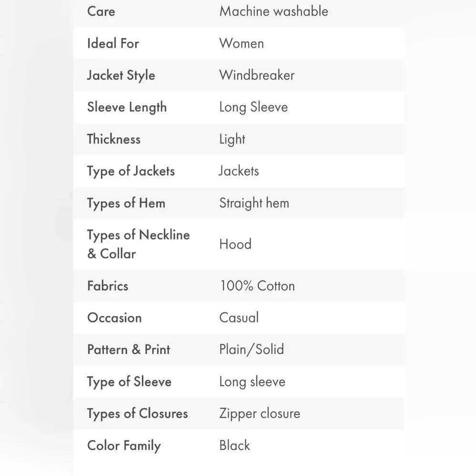Click the 'Sleeve Length' label
The width and height of the screenshot is (476, 476).
[x=127, y=108]
